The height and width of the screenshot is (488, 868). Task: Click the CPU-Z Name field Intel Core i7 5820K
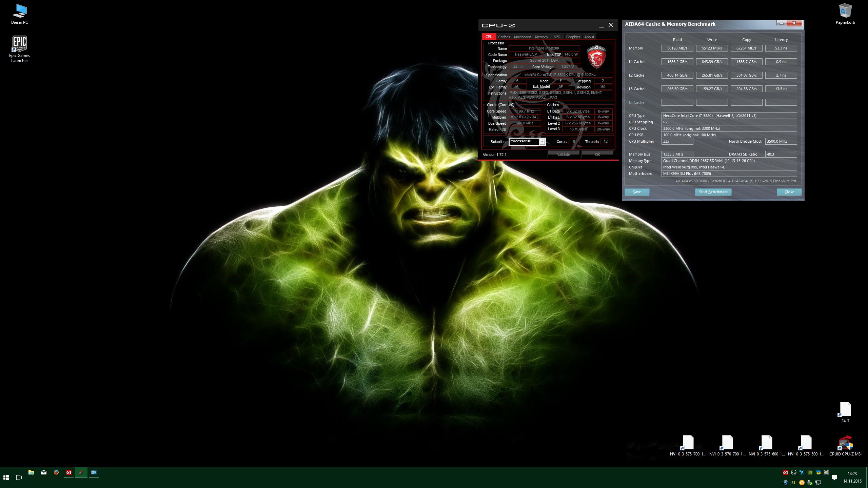[x=544, y=48]
